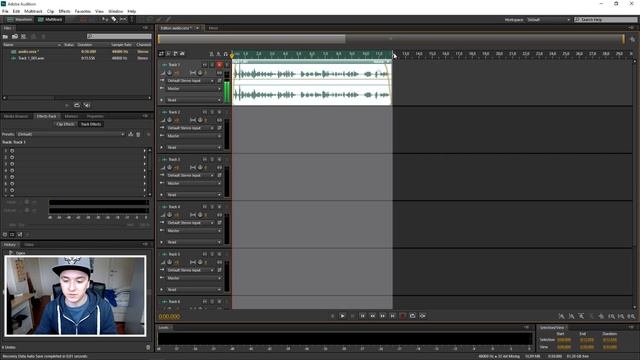640x360 pixels.
Task: Switch to Mixer tab
Action: click(x=213, y=28)
